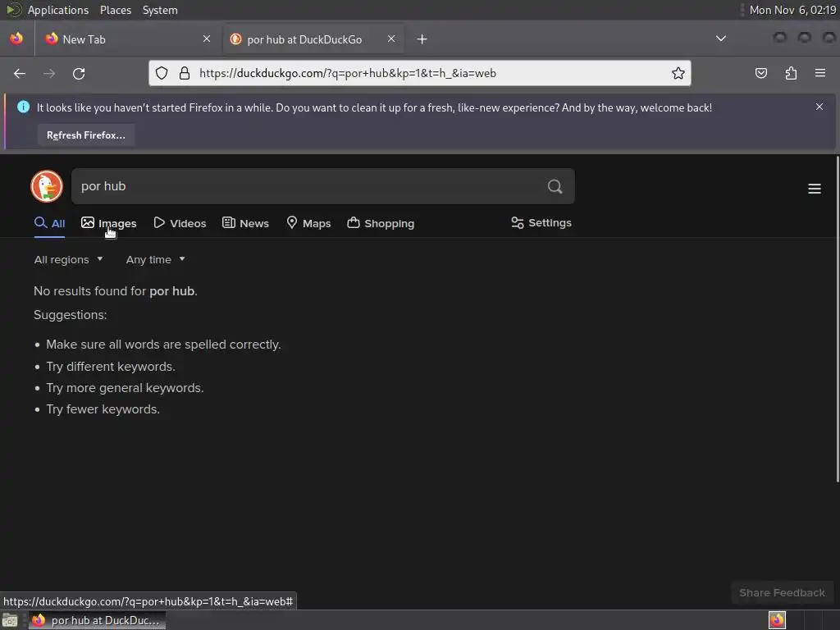Select Firefox window in taskbar

pos(97,620)
